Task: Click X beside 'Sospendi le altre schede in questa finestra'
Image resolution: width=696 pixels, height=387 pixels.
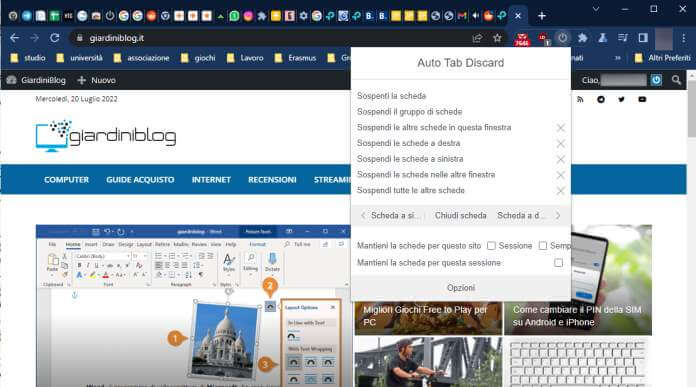Action: (561, 128)
